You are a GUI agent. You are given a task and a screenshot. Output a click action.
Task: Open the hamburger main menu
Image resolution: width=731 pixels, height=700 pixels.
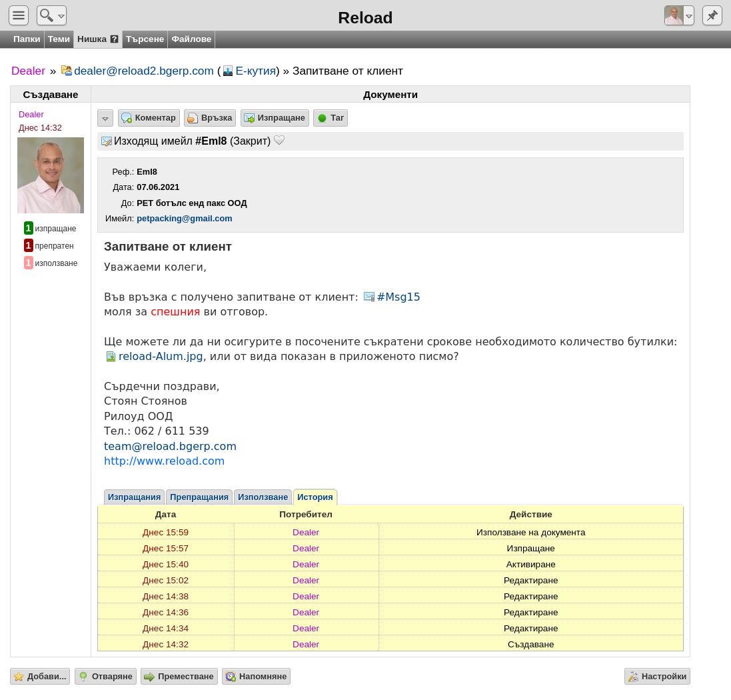click(x=19, y=15)
